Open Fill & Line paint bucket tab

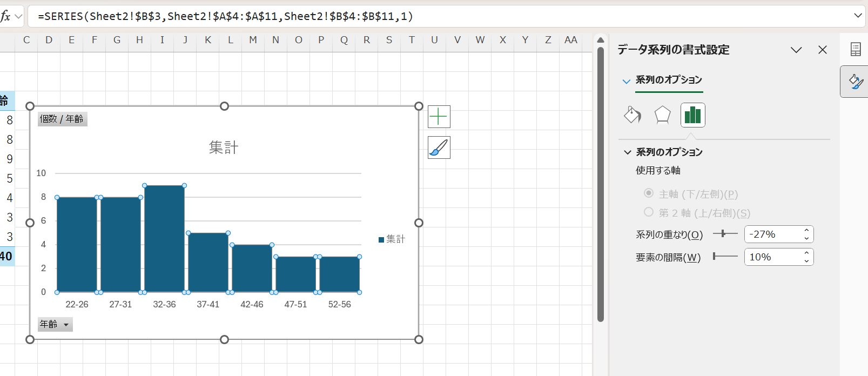[x=632, y=115]
